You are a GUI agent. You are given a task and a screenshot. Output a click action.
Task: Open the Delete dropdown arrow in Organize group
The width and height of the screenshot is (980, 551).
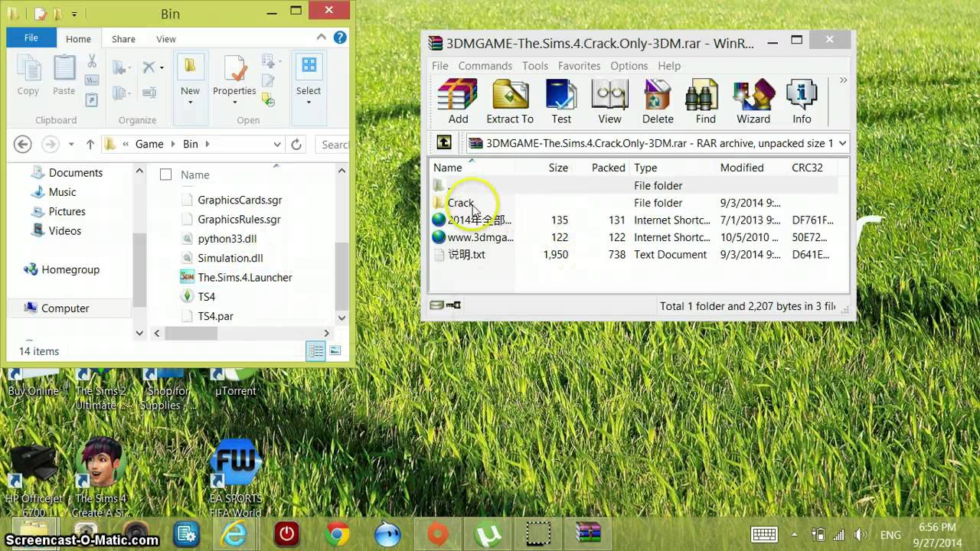pyautogui.click(x=162, y=68)
